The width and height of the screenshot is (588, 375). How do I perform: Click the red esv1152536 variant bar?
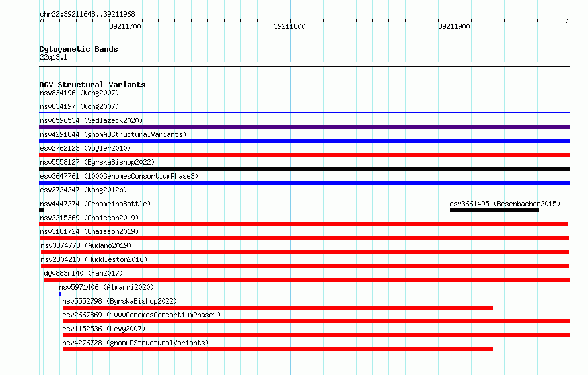pyautogui.click(x=316, y=335)
